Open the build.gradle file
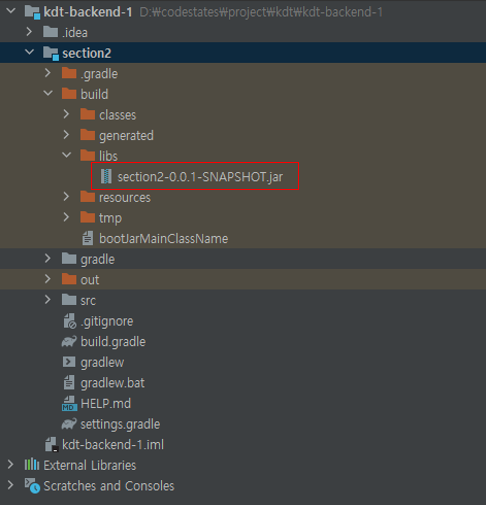The image size is (486, 505). click(113, 342)
